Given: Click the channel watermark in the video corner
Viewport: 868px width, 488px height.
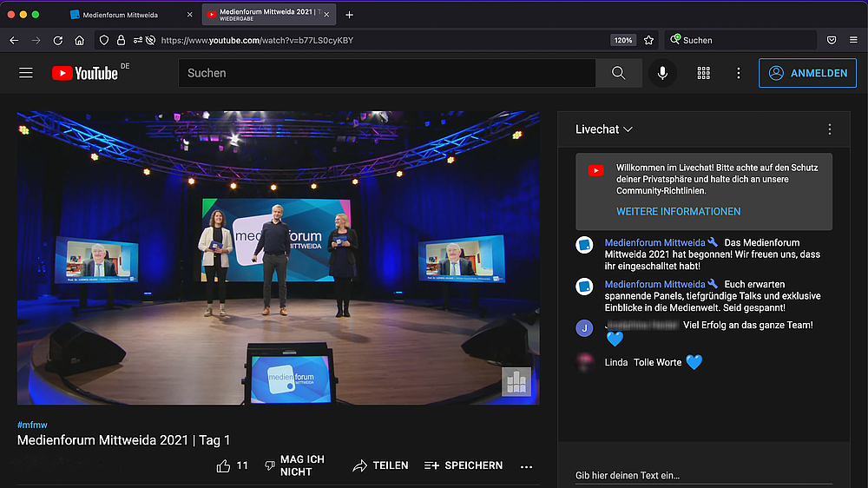Looking at the screenshot, I should [516, 382].
